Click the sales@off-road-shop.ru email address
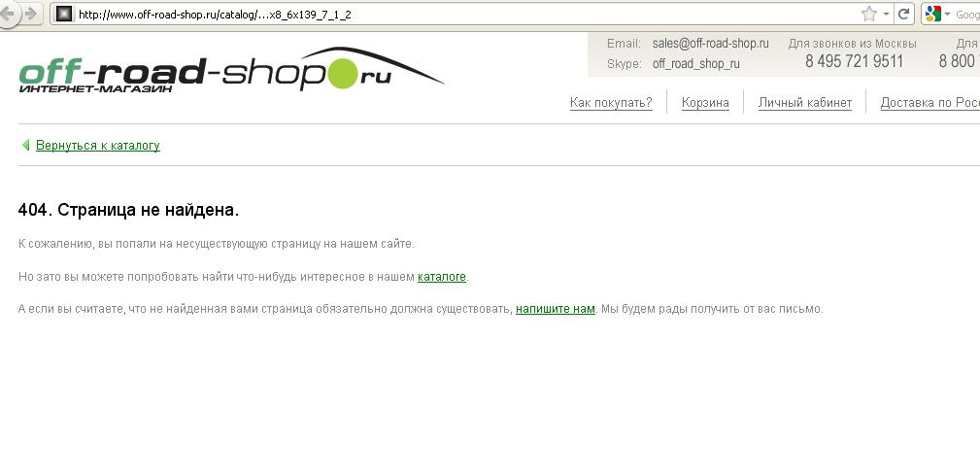980x476 pixels. click(x=711, y=44)
